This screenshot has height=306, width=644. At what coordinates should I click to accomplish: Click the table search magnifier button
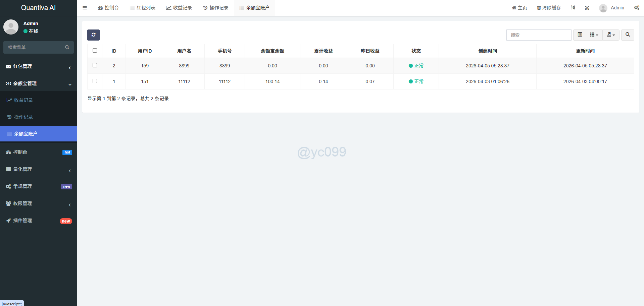coord(628,35)
